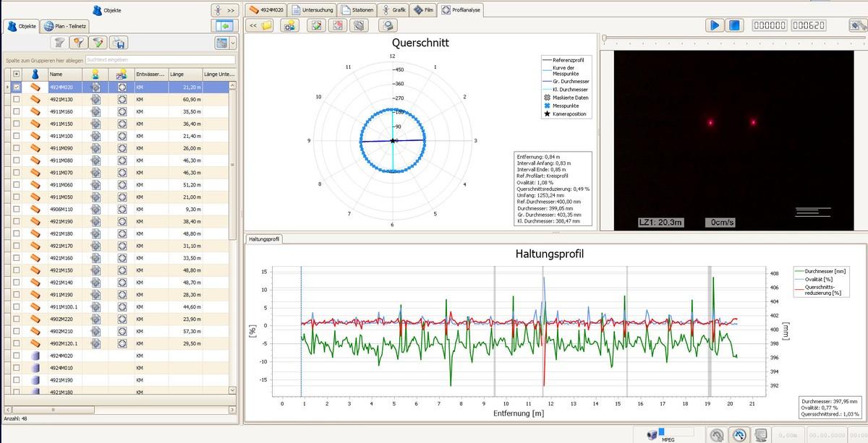Expand panel with the >> person button
This screenshot has height=443, width=868.
225,10
